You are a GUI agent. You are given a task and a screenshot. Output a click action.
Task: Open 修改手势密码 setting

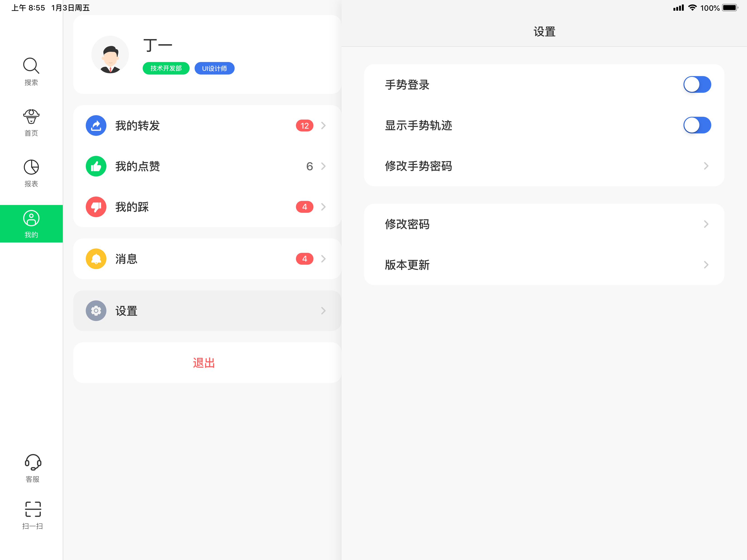click(544, 166)
